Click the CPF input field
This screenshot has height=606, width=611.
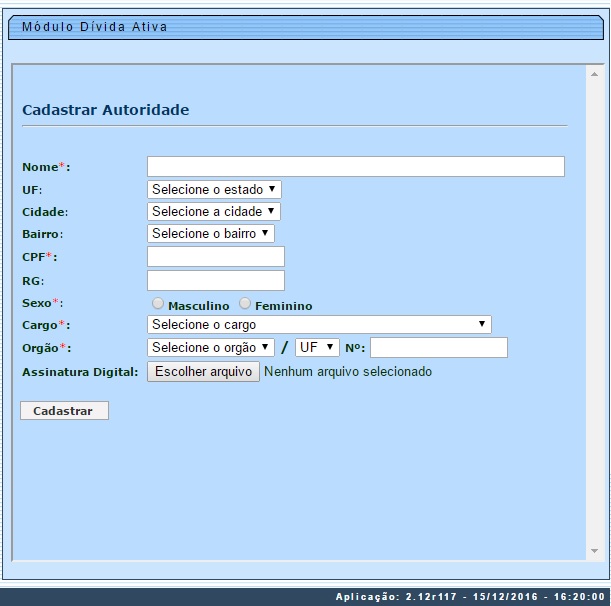[x=215, y=257]
